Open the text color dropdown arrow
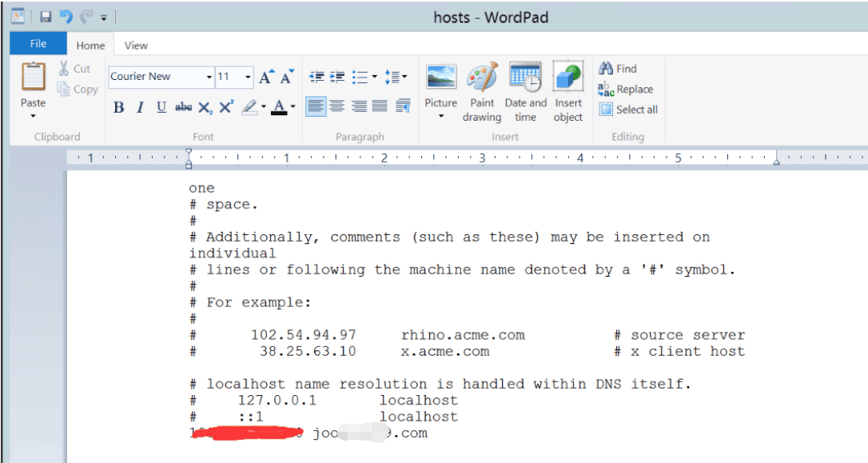 point(293,107)
